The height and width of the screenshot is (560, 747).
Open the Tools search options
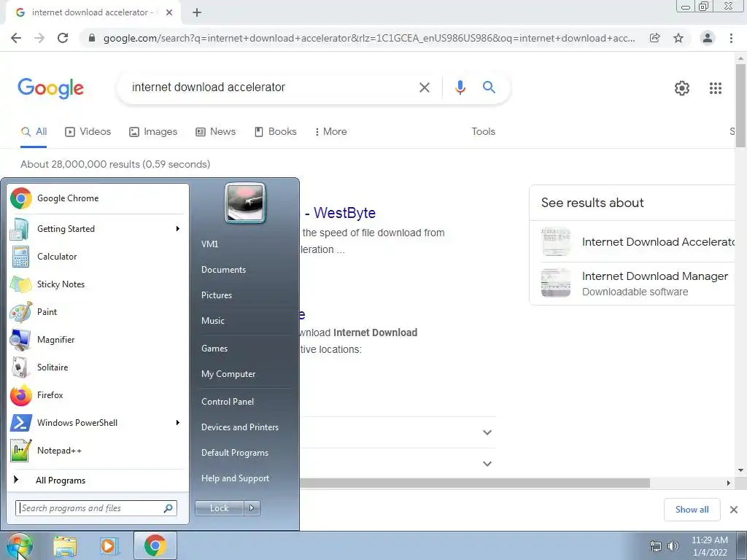(483, 131)
